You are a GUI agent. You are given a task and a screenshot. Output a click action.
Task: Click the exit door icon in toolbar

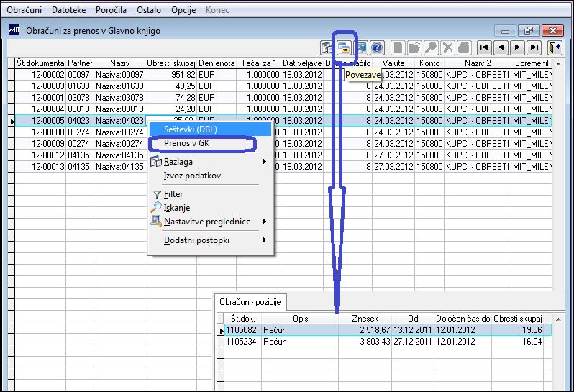(x=555, y=47)
